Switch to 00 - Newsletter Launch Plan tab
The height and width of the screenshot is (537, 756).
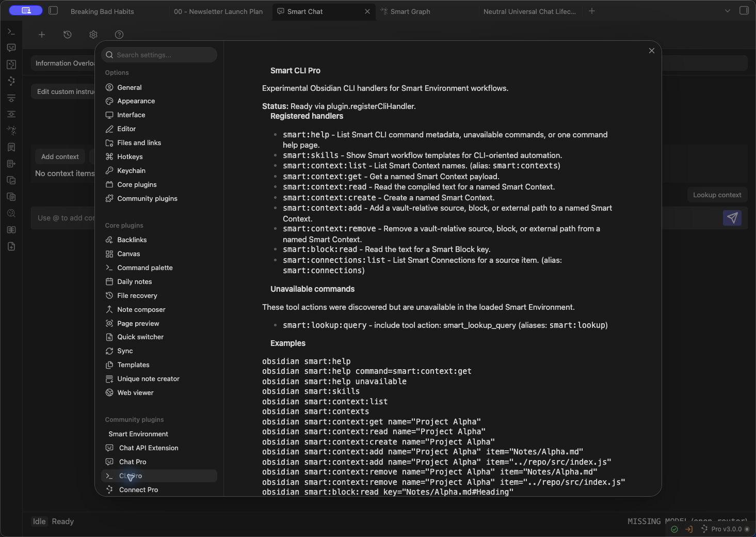click(x=218, y=11)
